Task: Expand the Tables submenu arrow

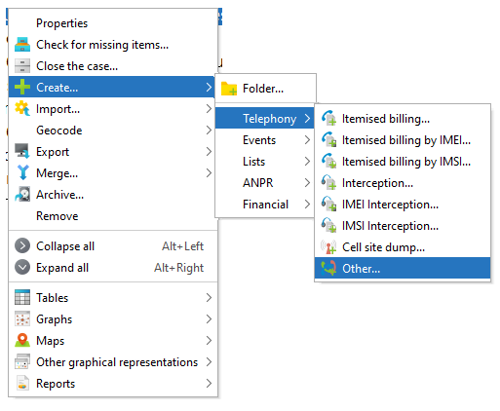Action: click(209, 297)
